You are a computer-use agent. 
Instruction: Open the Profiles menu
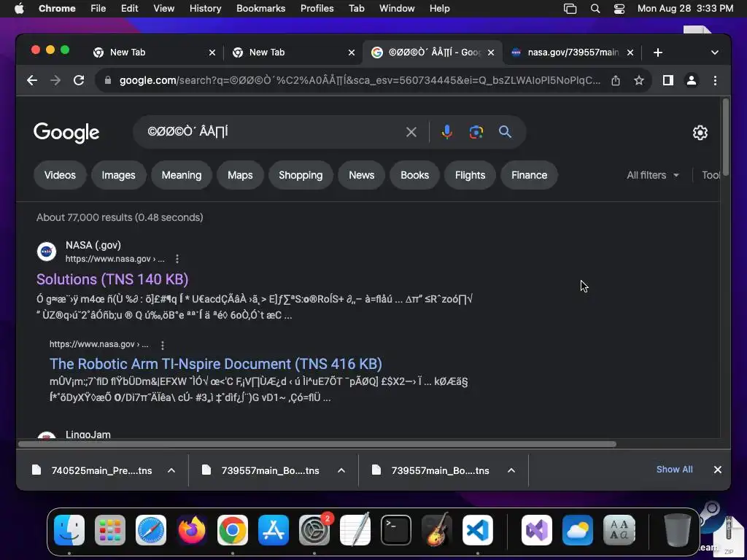pyautogui.click(x=317, y=9)
